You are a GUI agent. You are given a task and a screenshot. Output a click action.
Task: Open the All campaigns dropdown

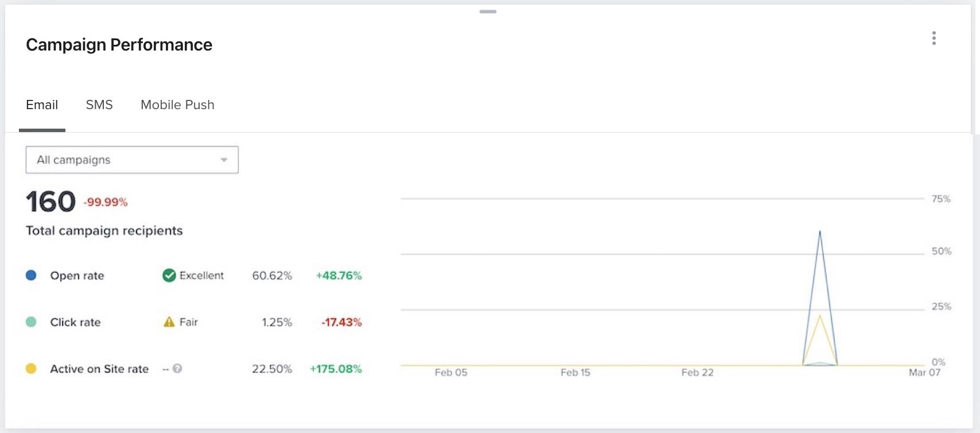point(132,160)
